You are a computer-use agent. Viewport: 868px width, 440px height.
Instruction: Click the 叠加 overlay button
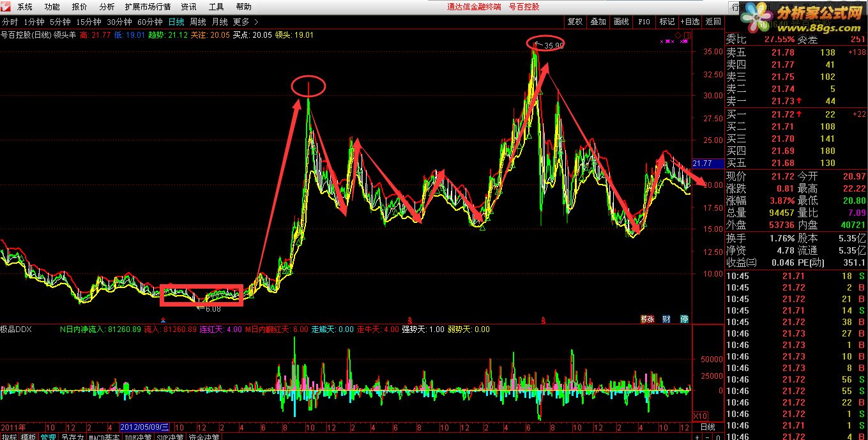(598, 22)
